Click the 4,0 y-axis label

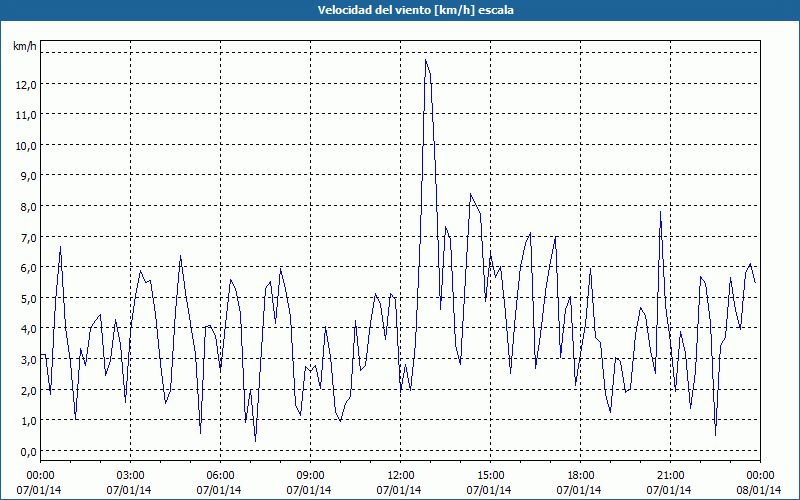(x=28, y=329)
